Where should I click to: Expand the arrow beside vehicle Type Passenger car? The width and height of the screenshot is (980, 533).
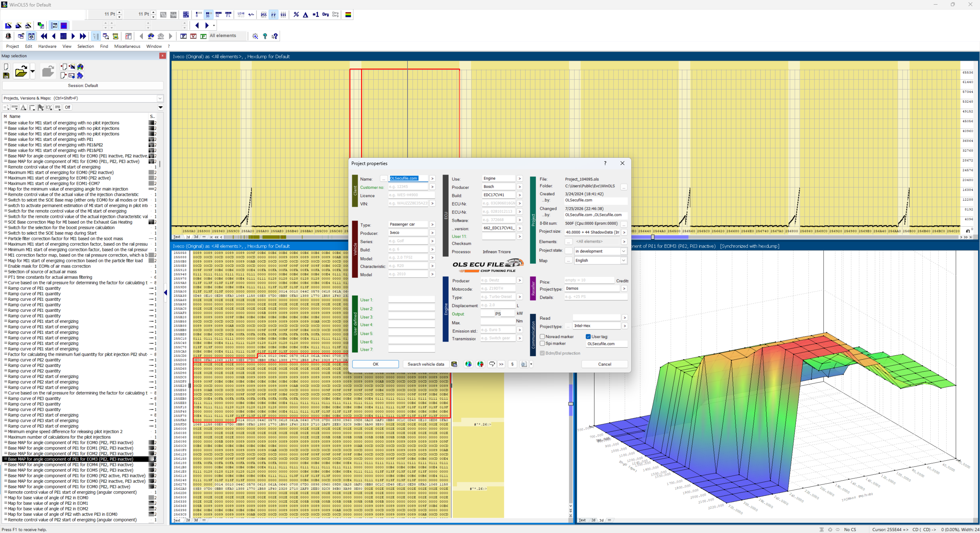[432, 224]
